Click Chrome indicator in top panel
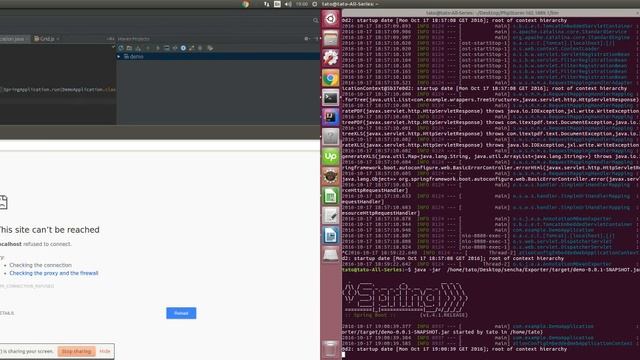The width and height of the screenshot is (640, 360). (245, 4)
